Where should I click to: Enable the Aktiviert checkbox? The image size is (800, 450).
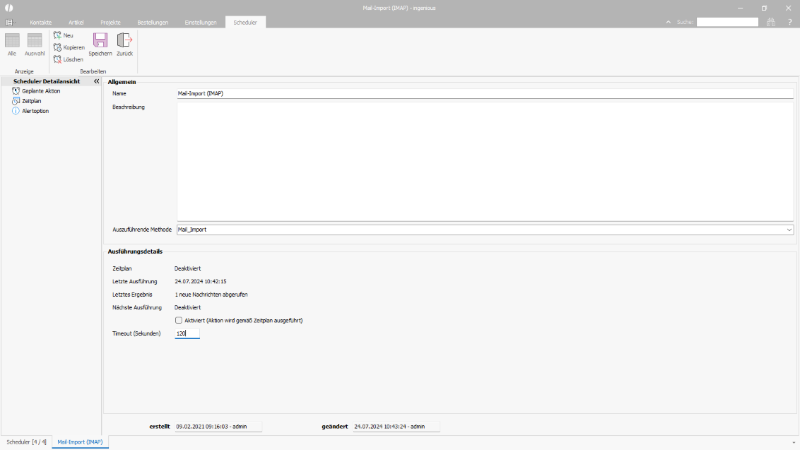(x=178, y=320)
